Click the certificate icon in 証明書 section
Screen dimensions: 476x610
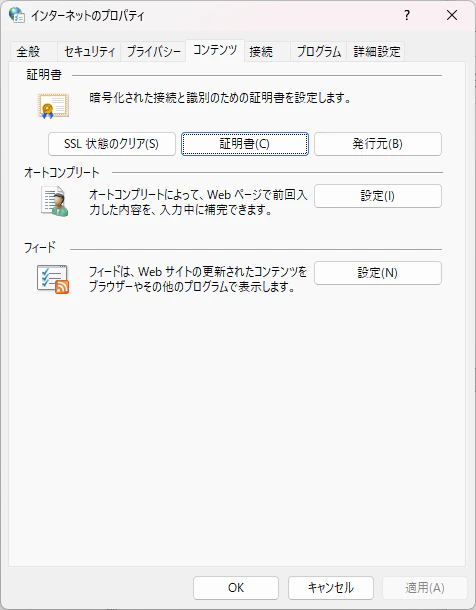tap(53, 106)
